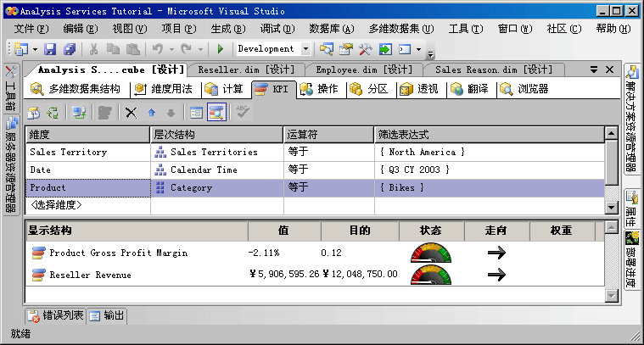The image size is (644, 345).
Task: Start debugging with the green play icon
Action: pyautogui.click(x=221, y=49)
